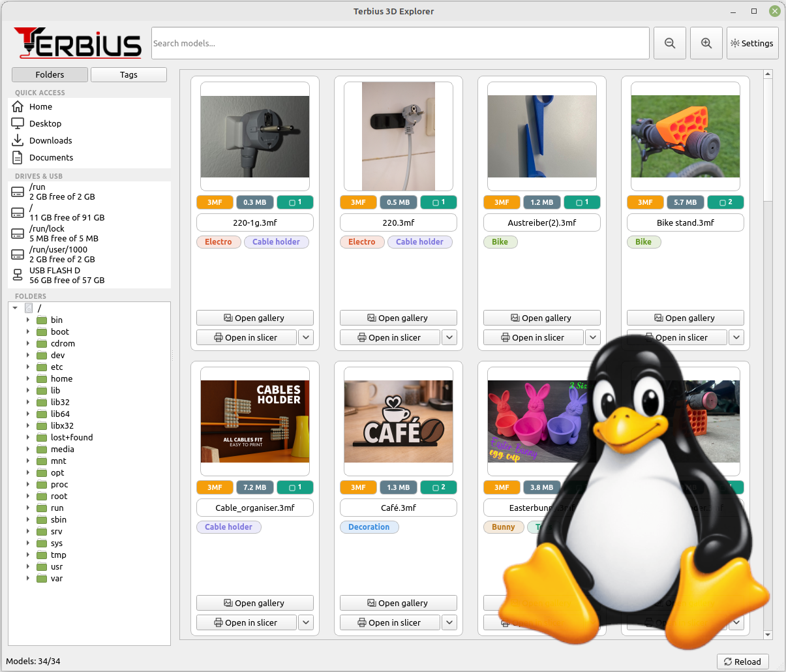The image size is (786, 672).
Task: Click the Austreiber(2).3mf file name
Action: tap(542, 222)
